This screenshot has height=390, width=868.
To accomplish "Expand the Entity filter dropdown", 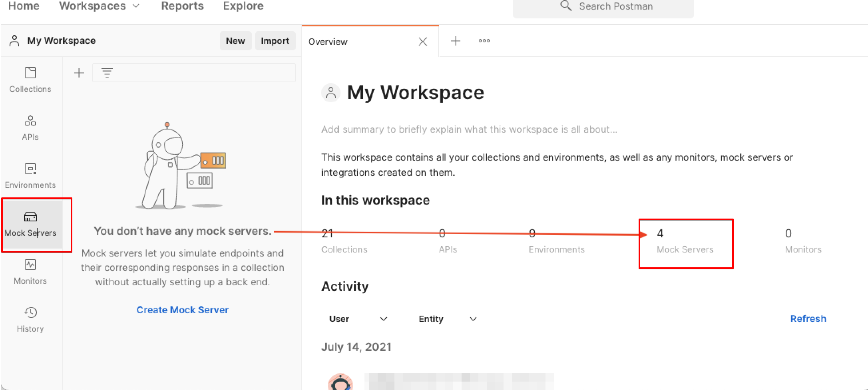I will pyautogui.click(x=448, y=319).
